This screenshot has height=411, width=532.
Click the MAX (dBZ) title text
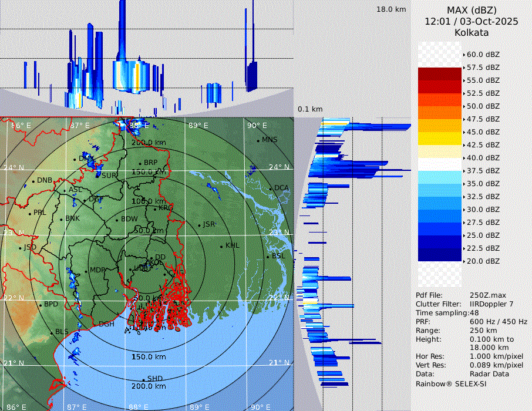click(x=472, y=10)
